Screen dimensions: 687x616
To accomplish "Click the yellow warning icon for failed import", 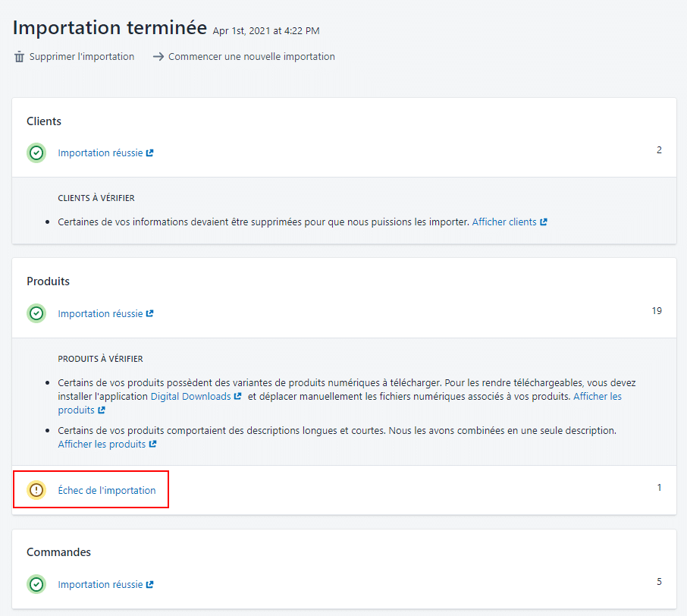I will pyautogui.click(x=36, y=490).
